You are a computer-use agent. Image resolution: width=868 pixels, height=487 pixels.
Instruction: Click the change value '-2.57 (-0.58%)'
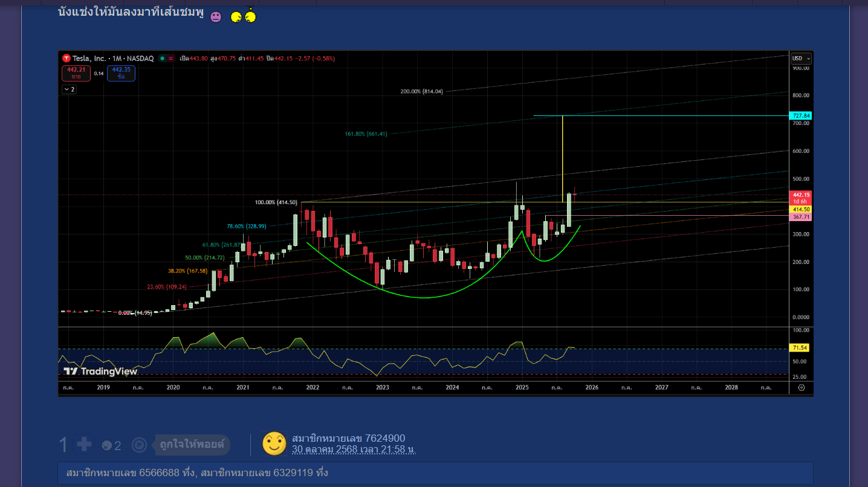(x=315, y=59)
